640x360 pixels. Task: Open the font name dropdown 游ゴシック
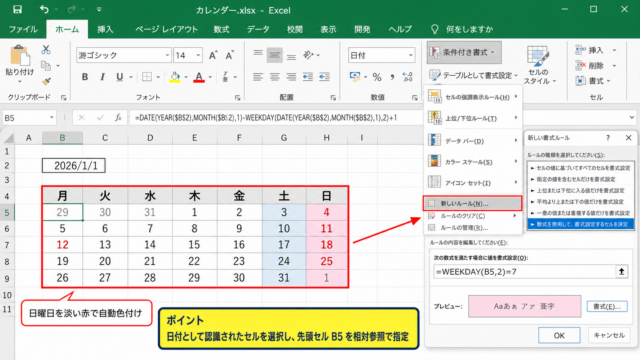(x=167, y=55)
